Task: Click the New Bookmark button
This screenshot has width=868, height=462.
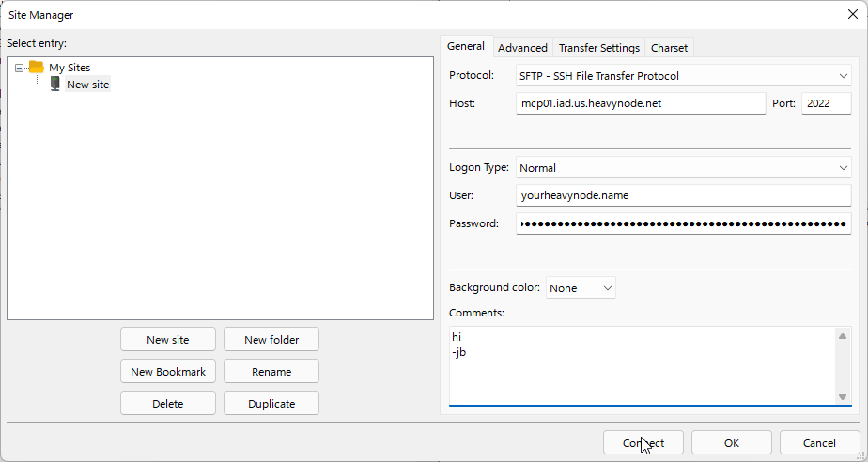Action: pos(168,372)
